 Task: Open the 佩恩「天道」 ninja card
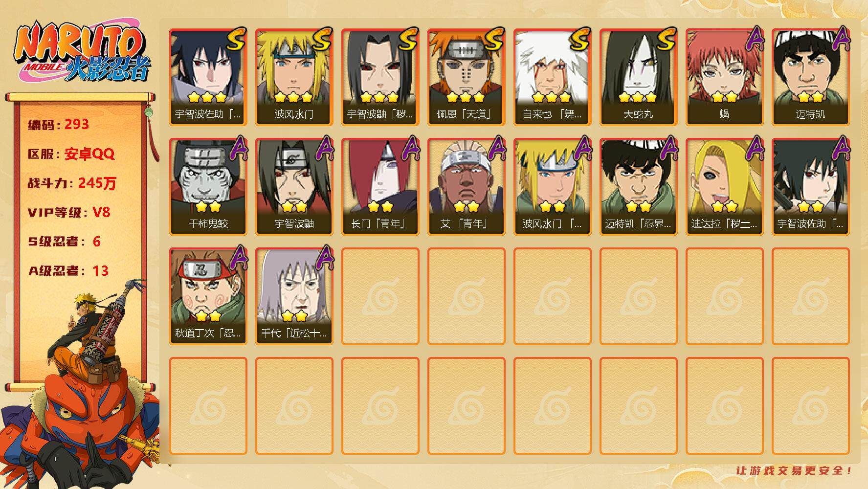tap(466, 77)
